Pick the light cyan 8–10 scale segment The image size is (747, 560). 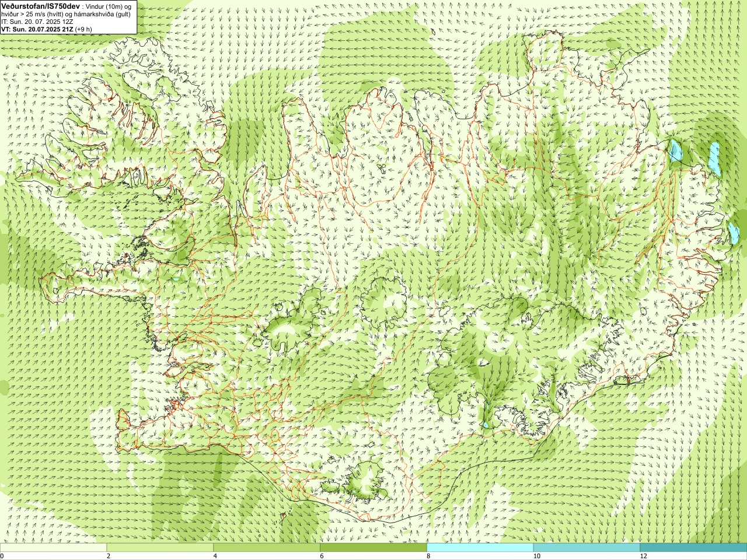tap(480, 548)
